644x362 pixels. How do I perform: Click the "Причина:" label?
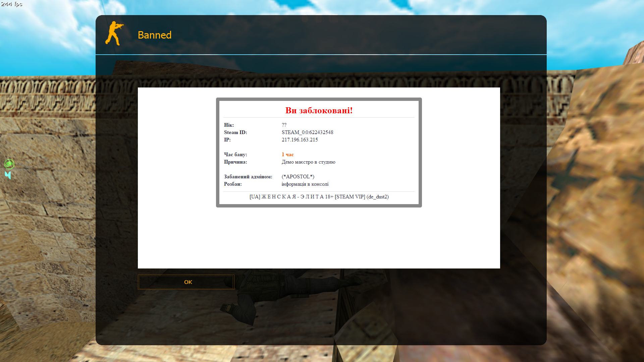(235, 162)
